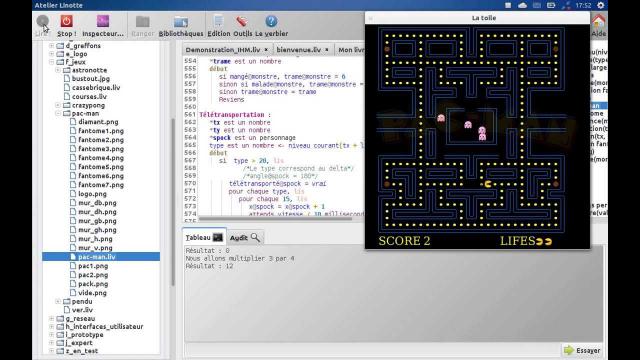Close the Demonstration_IHM.liv tab
The image size is (640, 360).
click(x=266, y=49)
